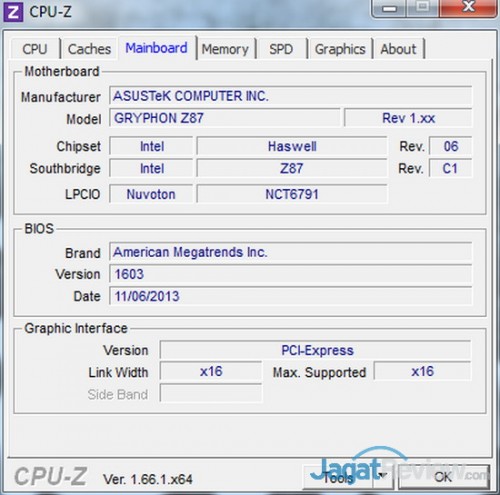
Task: Click the Southbridge label
Action: 65,168
